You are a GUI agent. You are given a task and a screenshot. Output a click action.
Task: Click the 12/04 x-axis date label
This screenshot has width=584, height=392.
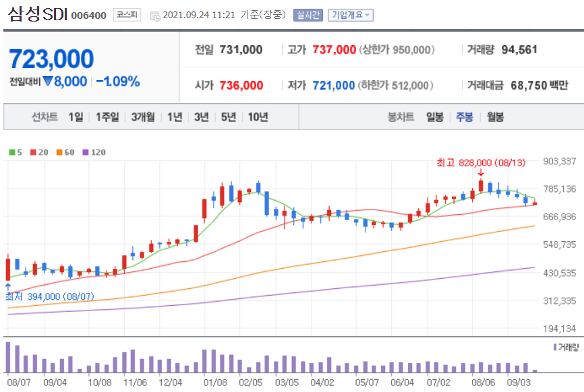[x=170, y=383]
